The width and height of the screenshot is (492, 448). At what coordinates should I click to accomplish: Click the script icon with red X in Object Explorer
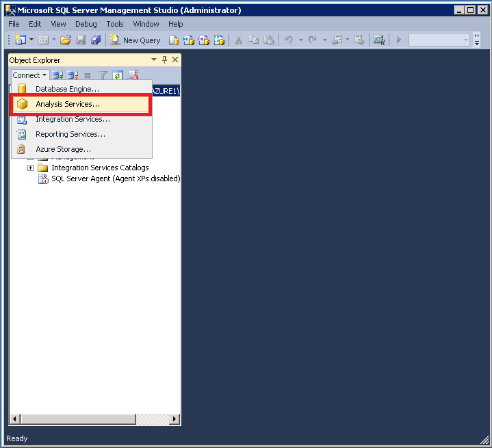tap(133, 75)
